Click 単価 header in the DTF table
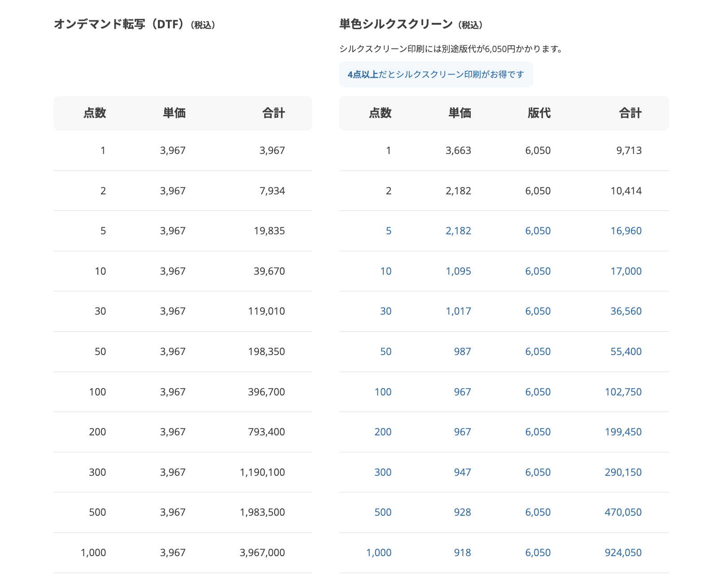 pyautogui.click(x=174, y=113)
